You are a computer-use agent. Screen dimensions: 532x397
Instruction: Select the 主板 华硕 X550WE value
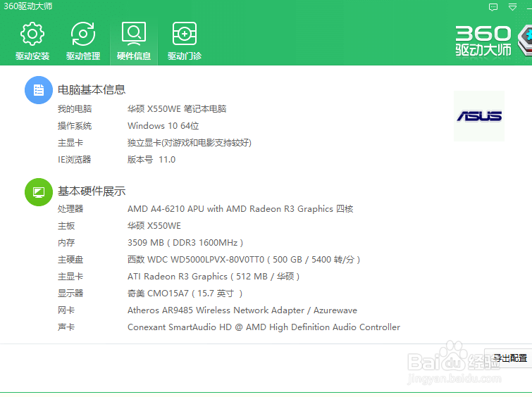pyautogui.click(x=154, y=226)
